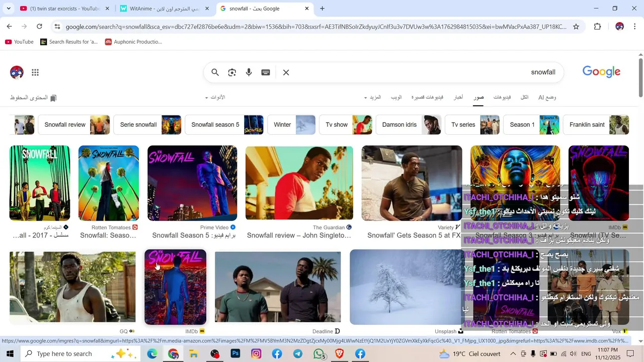Screen dimensions: 644x362
Task: Open the Unsplash snowy tree image
Action: (x=406, y=287)
